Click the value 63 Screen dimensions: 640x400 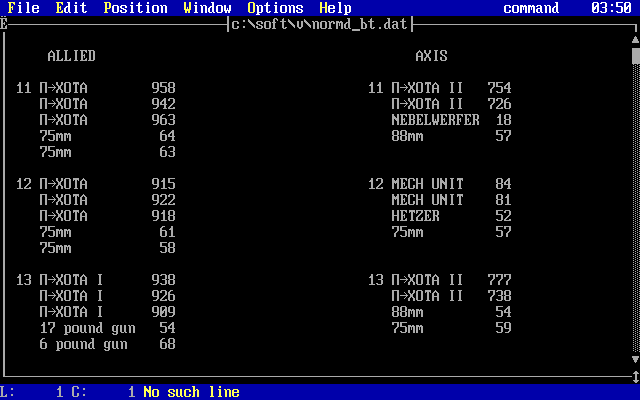click(167, 152)
